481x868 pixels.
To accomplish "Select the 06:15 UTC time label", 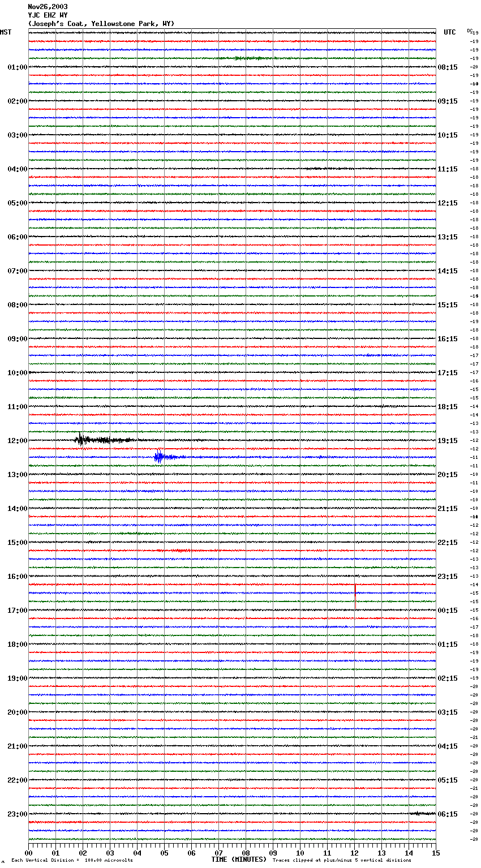I will coord(448,814).
